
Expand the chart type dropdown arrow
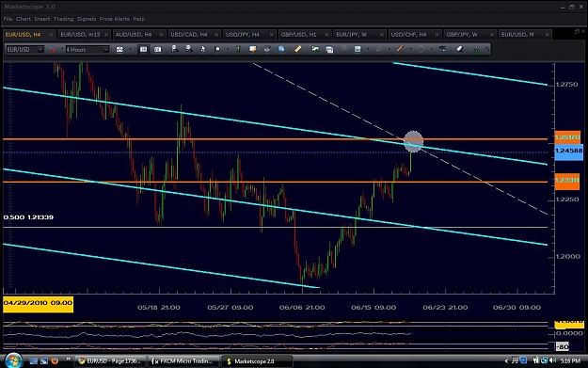(130, 49)
